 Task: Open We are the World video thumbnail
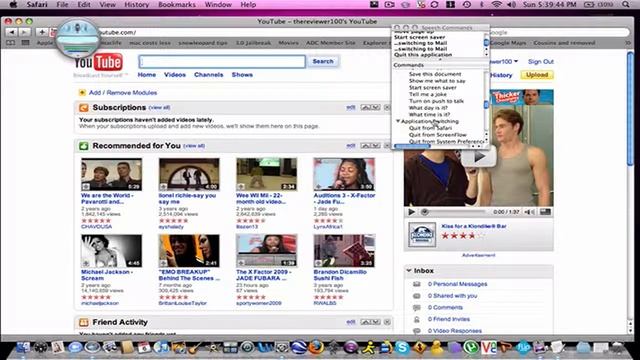pos(111,174)
